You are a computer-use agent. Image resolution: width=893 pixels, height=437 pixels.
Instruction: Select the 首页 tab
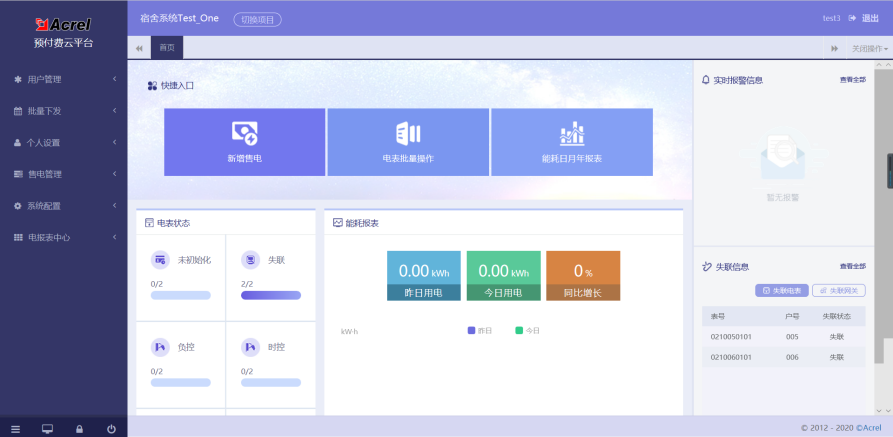[x=167, y=48]
